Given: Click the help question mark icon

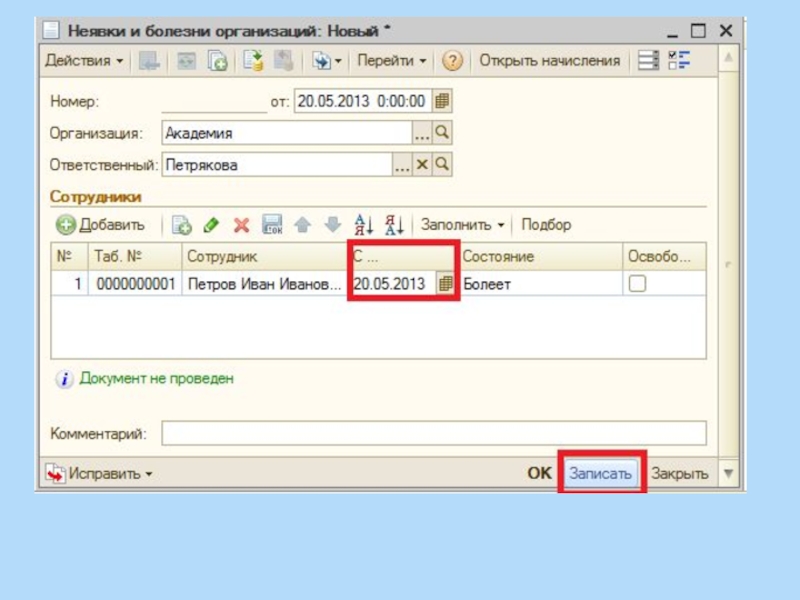Looking at the screenshot, I should tap(452, 61).
